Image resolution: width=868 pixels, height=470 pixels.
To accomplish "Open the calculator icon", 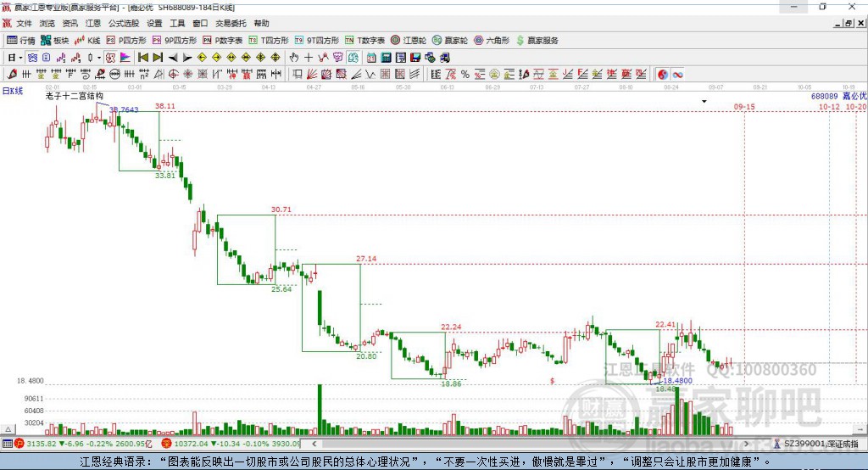I will pos(386,58).
